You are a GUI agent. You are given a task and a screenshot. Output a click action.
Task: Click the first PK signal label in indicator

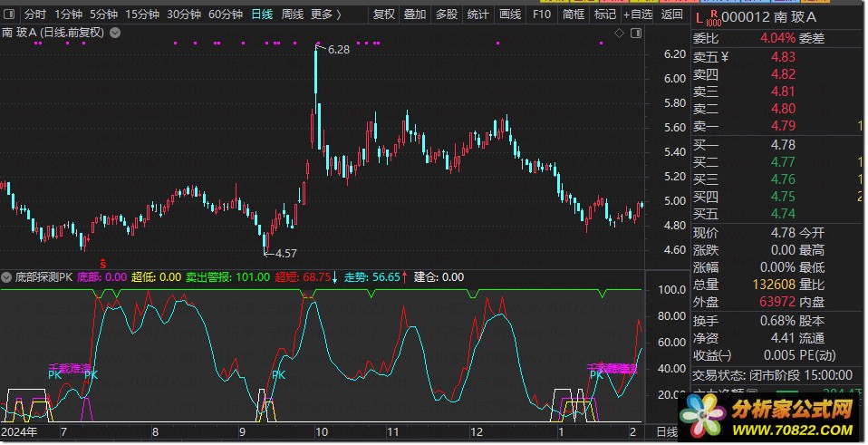pos(54,375)
